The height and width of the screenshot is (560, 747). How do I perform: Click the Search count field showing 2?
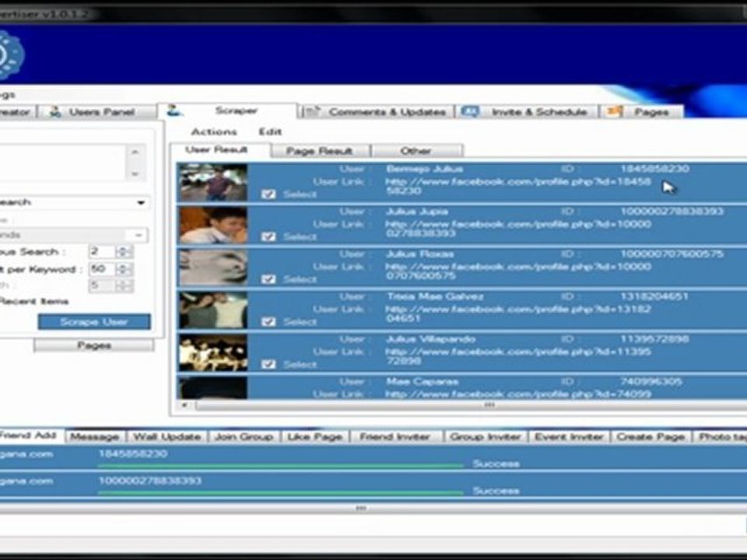(x=103, y=251)
